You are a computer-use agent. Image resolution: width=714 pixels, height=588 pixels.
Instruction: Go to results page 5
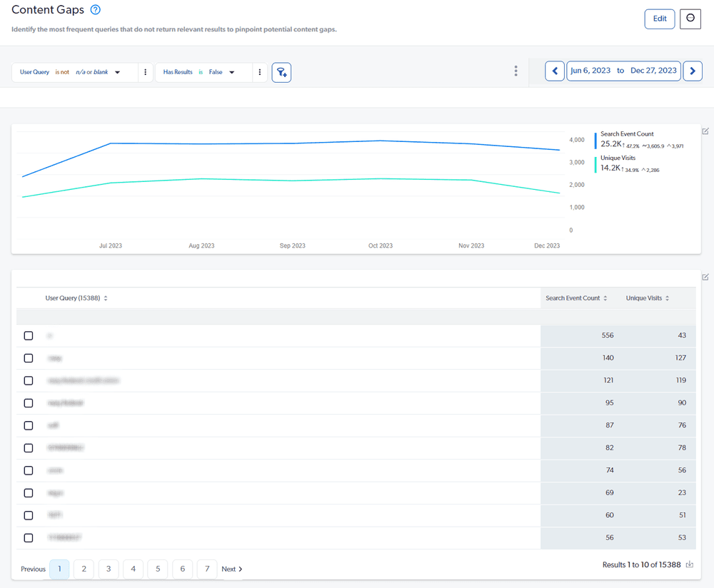click(158, 569)
